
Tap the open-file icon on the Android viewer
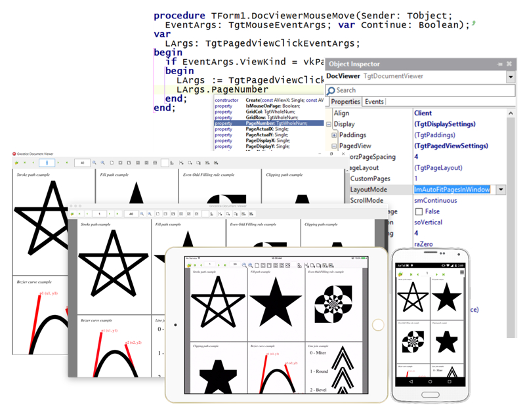(x=400, y=274)
